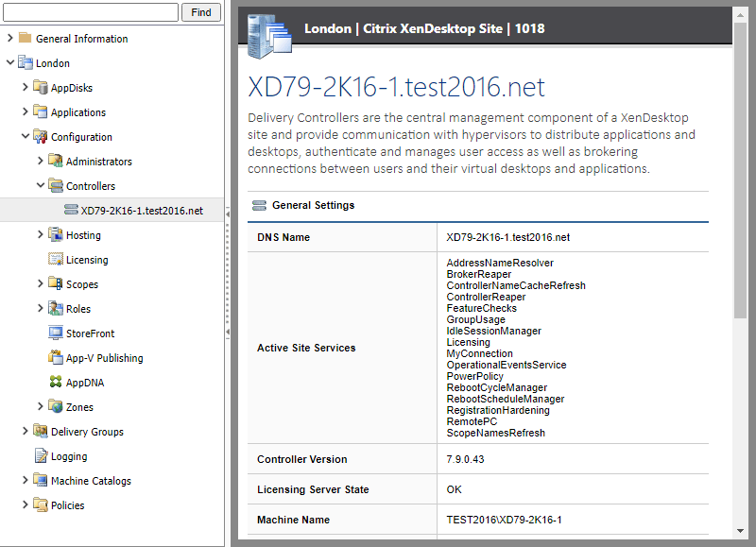The height and width of the screenshot is (547, 756).
Task: Expand the General Information node
Action: (10, 38)
